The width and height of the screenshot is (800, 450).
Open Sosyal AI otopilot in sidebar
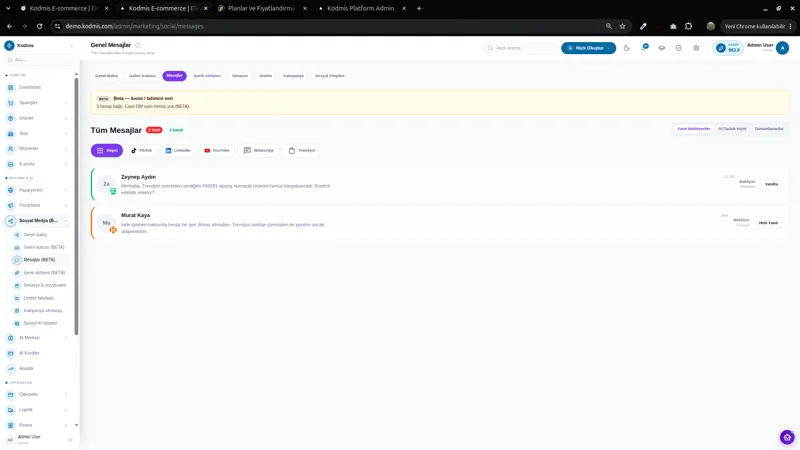[40, 323]
